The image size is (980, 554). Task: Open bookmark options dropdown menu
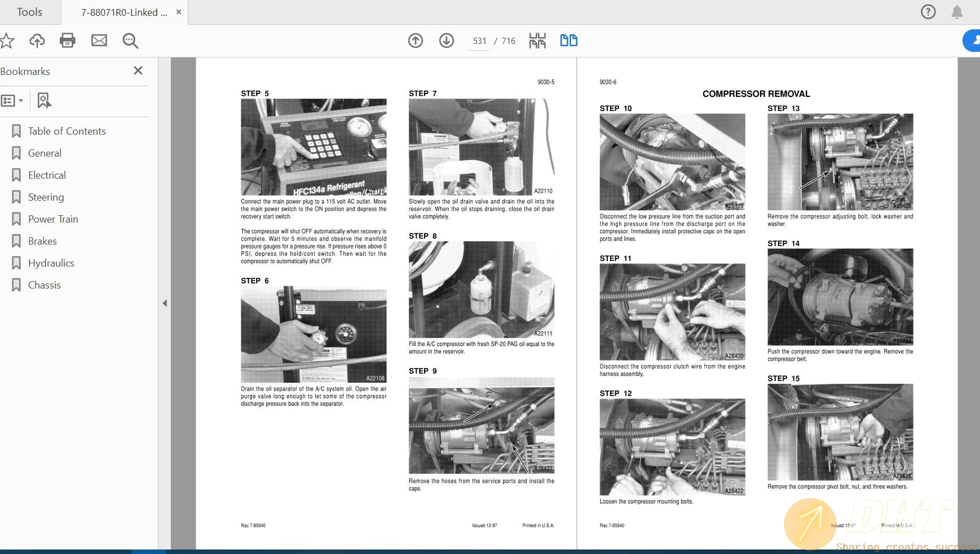[12, 101]
